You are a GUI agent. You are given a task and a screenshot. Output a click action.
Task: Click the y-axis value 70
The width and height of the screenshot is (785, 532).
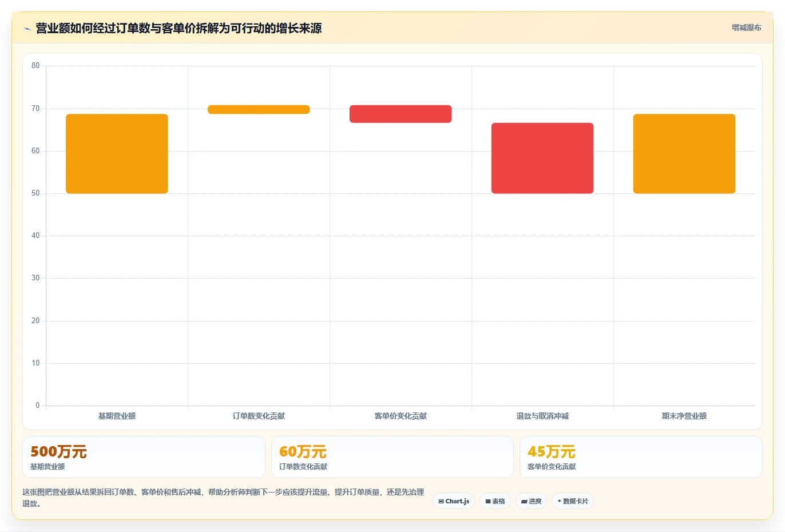pos(35,108)
